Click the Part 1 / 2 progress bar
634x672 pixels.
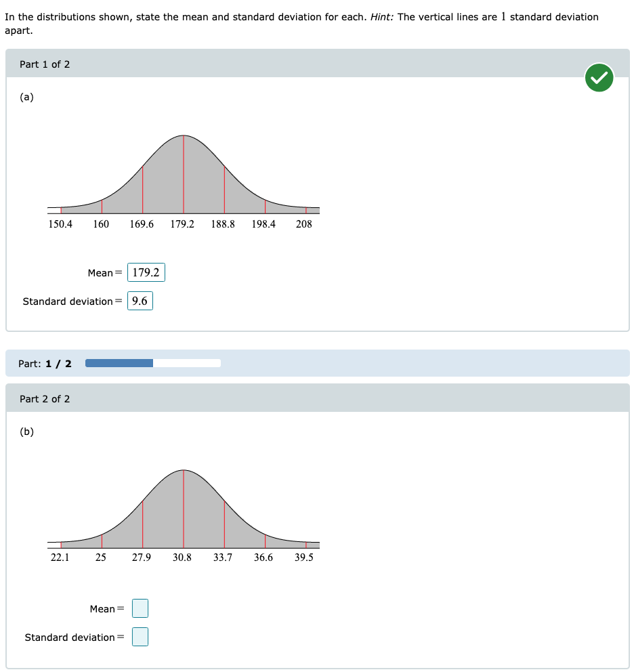[x=153, y=363]
